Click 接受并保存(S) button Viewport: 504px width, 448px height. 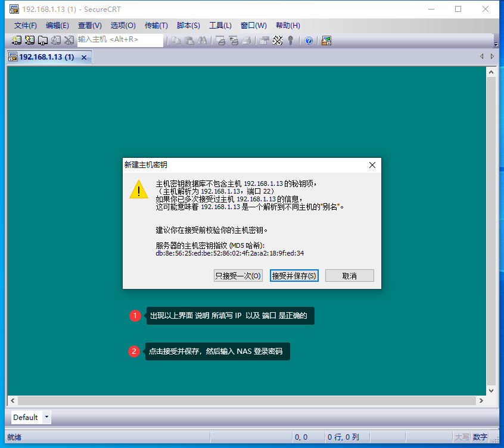294,276
